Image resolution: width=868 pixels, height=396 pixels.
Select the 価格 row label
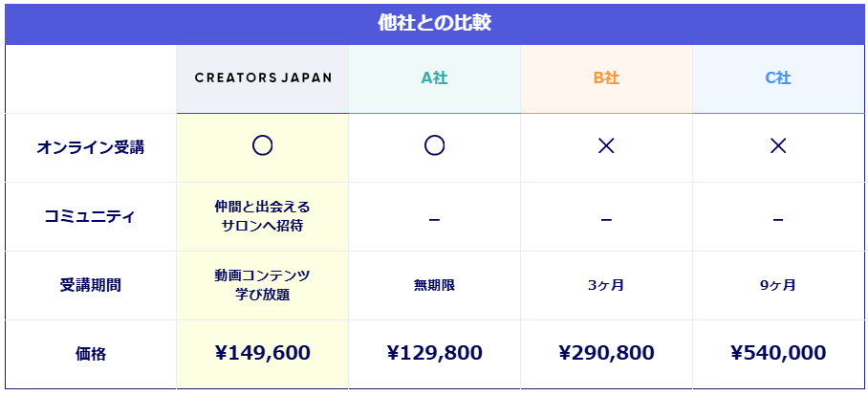coord(90,354)
